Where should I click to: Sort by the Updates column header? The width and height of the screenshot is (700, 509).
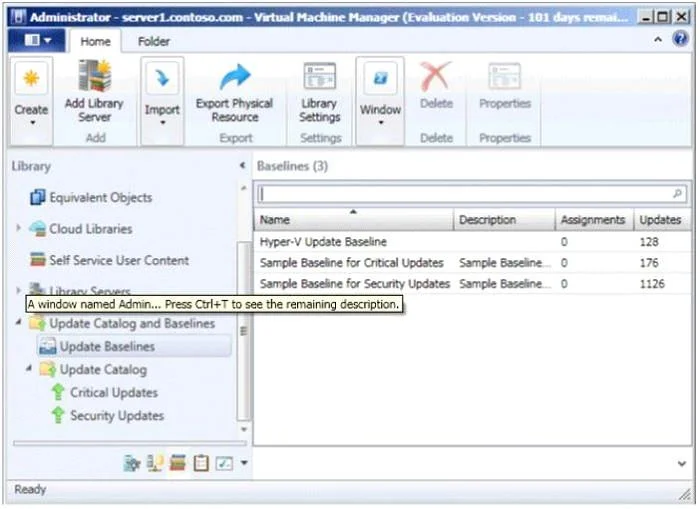(662, 220)
